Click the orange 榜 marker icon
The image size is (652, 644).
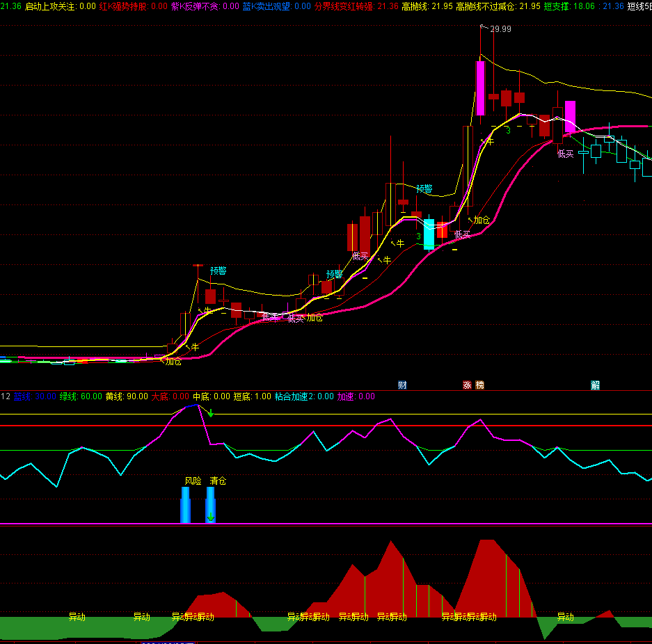[479, 385]
